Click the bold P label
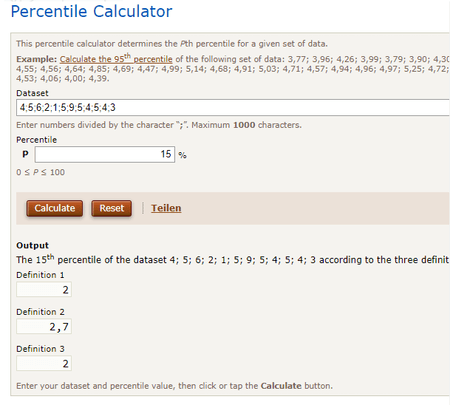Viewport: 450px width, 405px height. pos(25,154)
